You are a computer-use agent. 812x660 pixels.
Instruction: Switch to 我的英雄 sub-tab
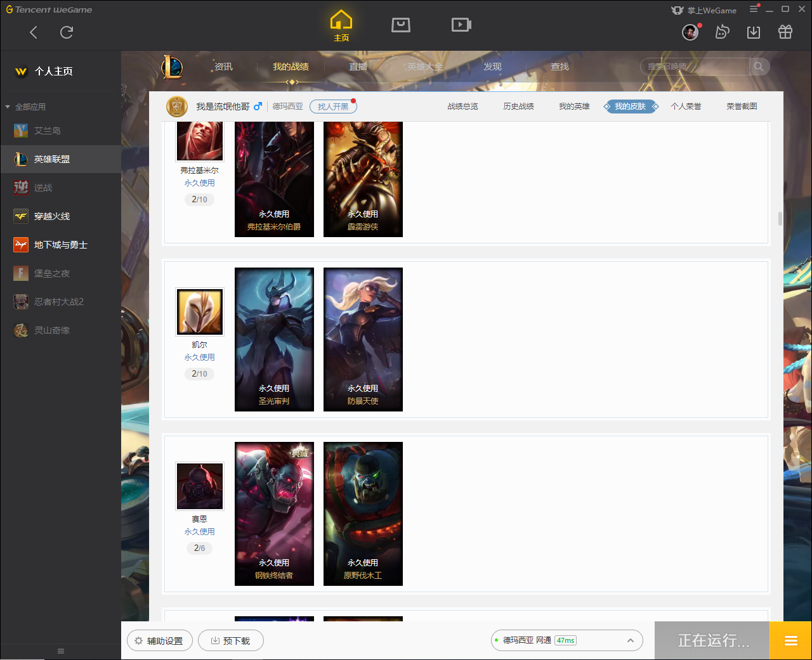574,107
